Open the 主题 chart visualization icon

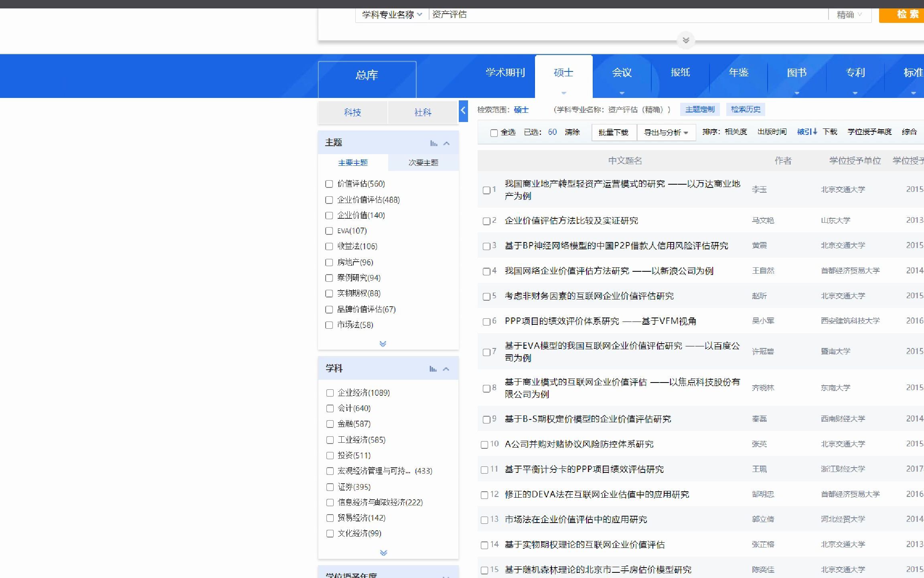434,143
